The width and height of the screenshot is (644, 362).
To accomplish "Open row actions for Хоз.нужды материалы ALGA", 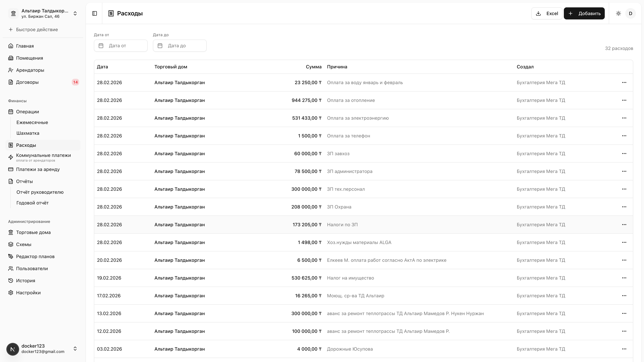I will pyautogui.click(x=624, y=242).
